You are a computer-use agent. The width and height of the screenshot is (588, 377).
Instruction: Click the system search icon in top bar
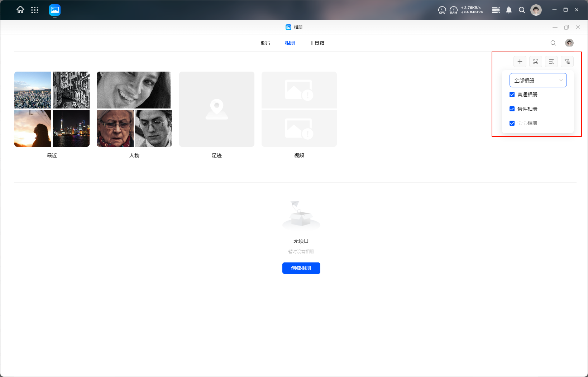(522, 10)
